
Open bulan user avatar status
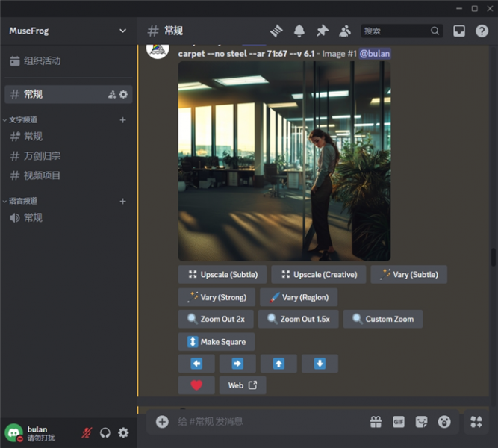(13, 433)
